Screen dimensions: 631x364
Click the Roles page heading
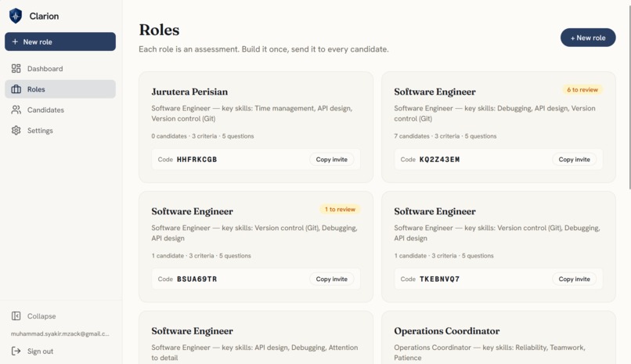(x=159, y=30)
